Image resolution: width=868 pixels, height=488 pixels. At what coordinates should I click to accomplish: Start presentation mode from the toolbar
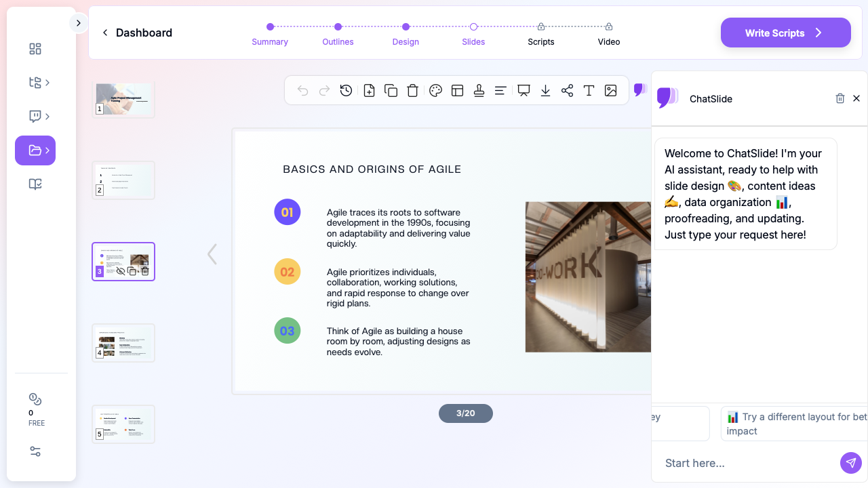[524, 91]
